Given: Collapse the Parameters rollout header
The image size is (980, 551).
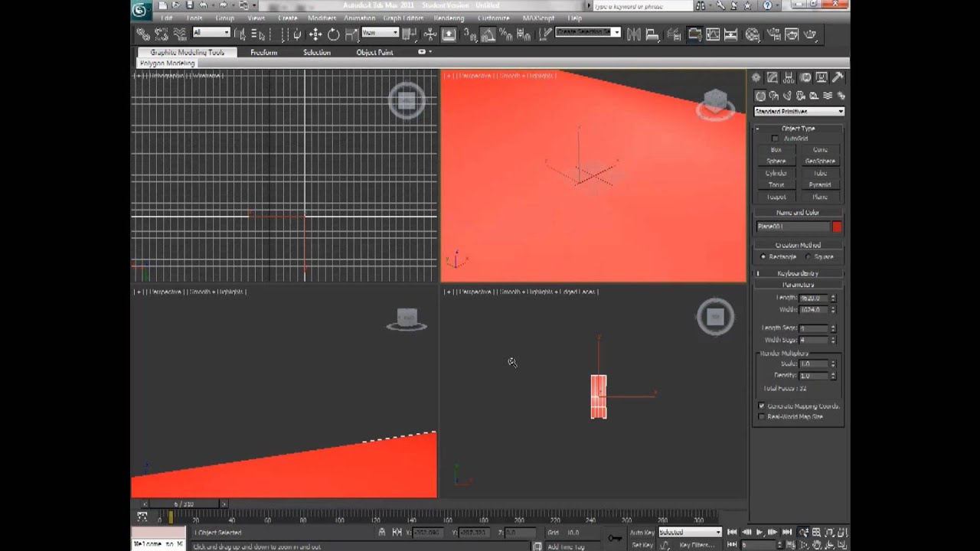Looking at the screenshot, I should pyautogui.click(x=799, y=285).
